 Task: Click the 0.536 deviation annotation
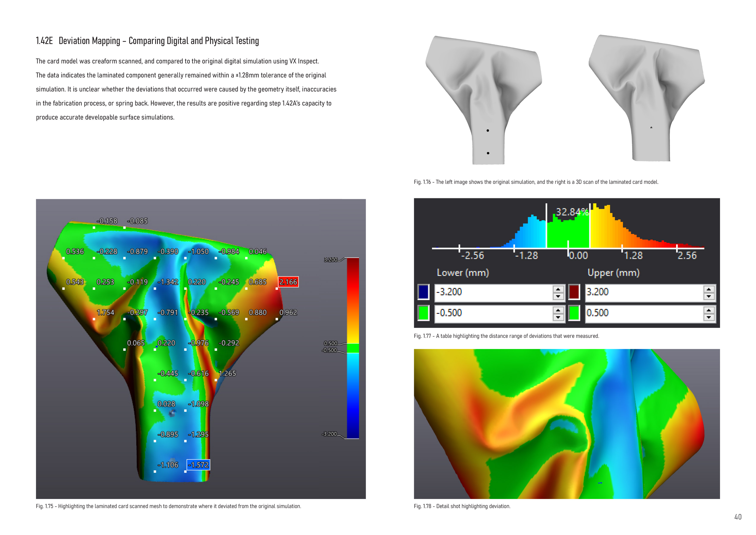pyautogui.click(x=75, y=251)
